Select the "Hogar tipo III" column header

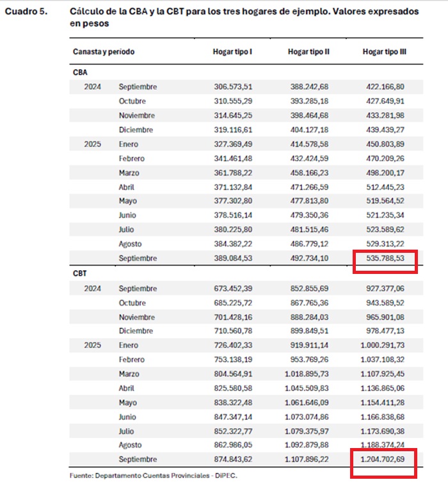coord(384,51)
